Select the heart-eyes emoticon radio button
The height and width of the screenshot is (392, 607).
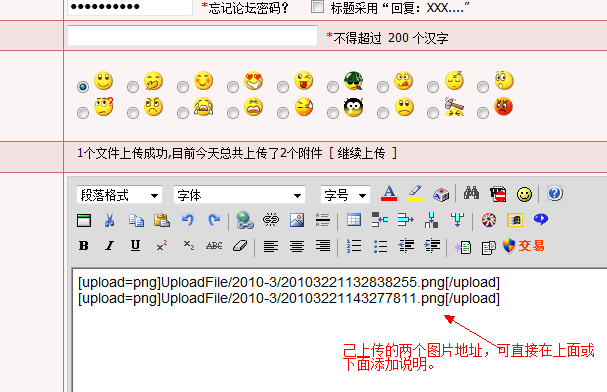tap(233, 87)
